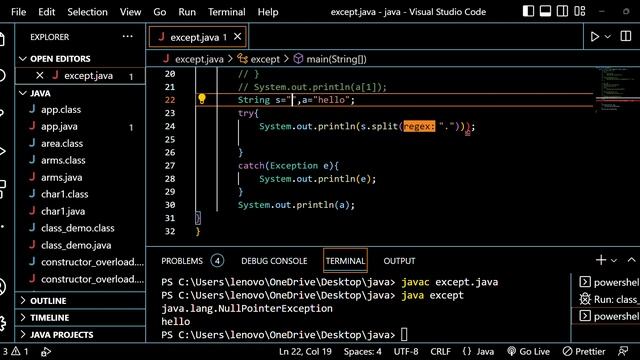
Task: Open arms.class file
Action: [63, 160]
